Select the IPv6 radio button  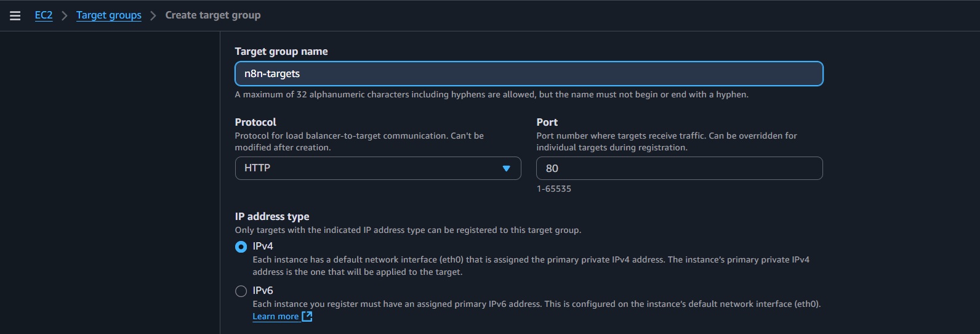tap(241, 291)
